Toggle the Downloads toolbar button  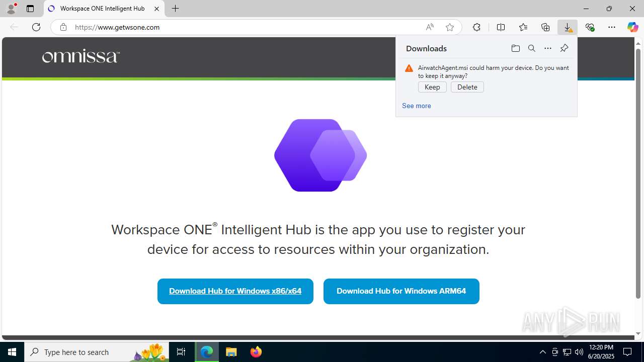(568, 27)
